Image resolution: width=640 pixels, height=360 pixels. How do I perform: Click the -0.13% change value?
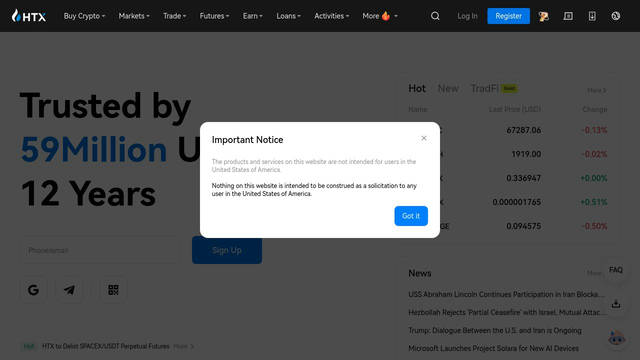point(594,130)
